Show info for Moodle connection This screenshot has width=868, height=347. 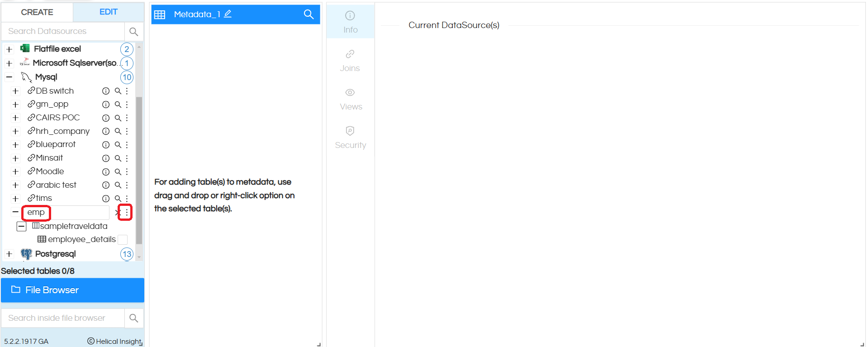pos(106,172)
